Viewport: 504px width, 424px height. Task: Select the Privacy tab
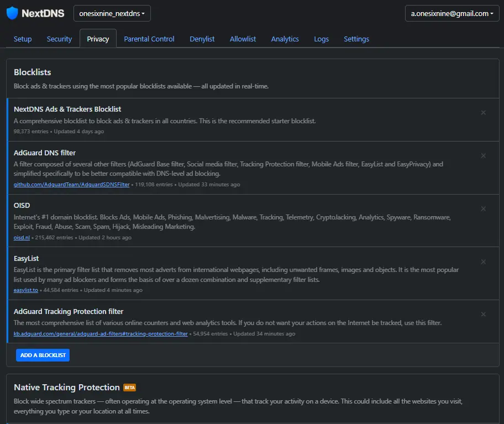pos(98,39)
